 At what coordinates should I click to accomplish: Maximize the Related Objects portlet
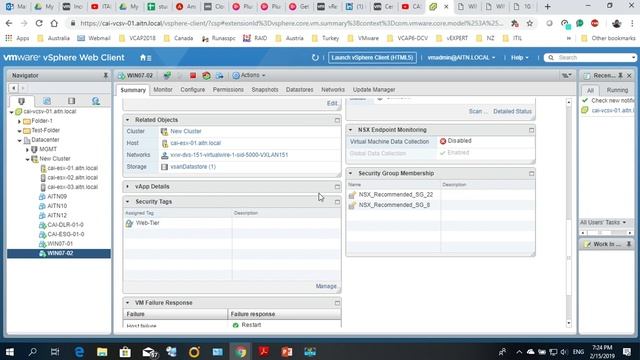tap(337, 120)
